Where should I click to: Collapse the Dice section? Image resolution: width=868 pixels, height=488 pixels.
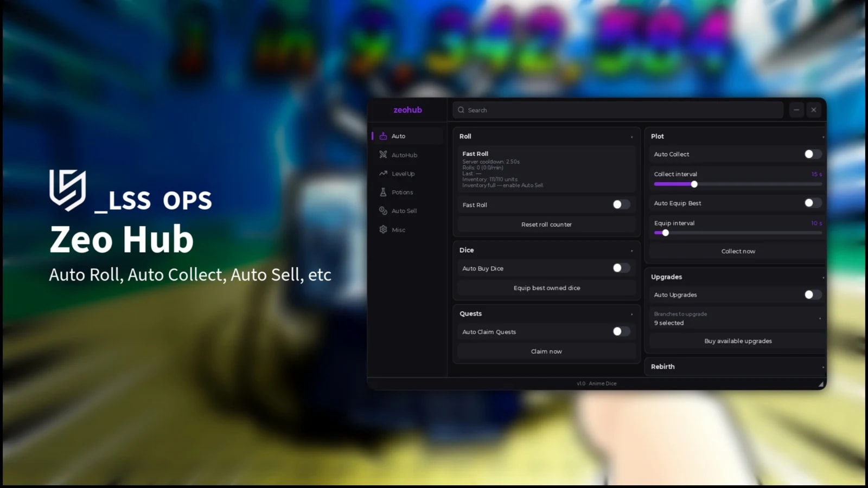click(x=631, y=251)
